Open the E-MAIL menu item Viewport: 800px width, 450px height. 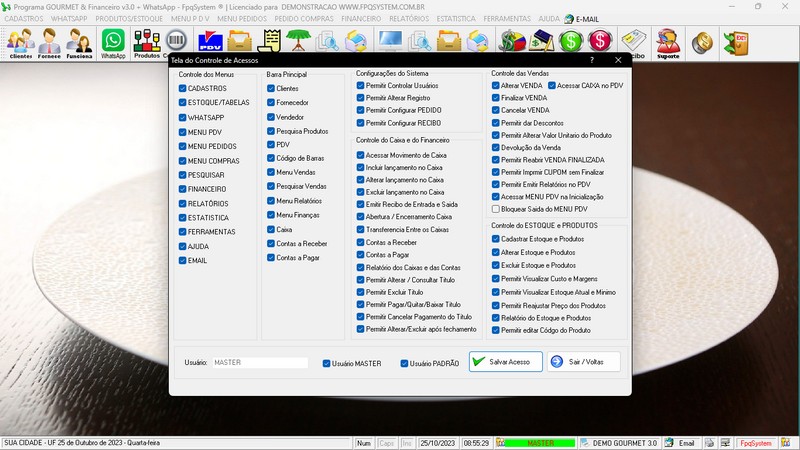(582, 19)
